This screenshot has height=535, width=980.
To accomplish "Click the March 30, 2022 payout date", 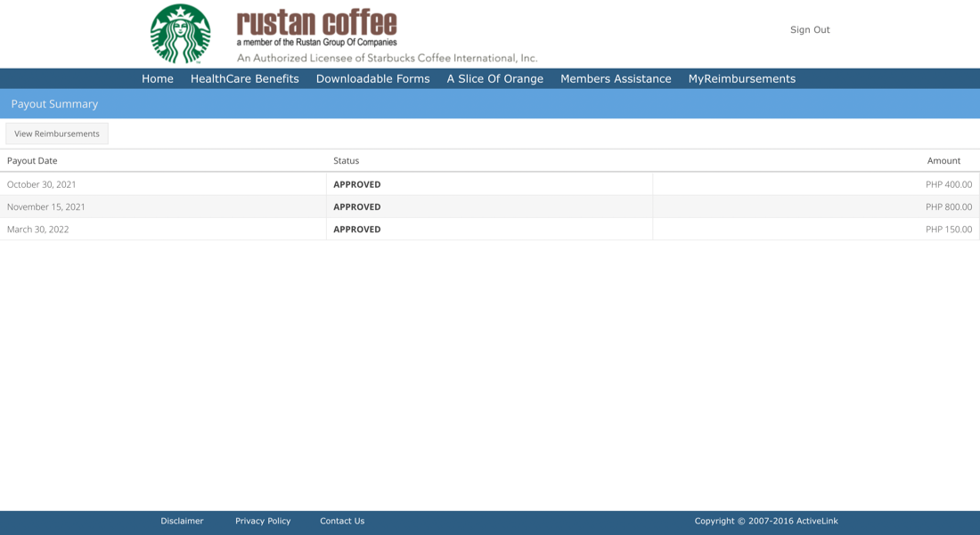I will [x=38, y=230].
